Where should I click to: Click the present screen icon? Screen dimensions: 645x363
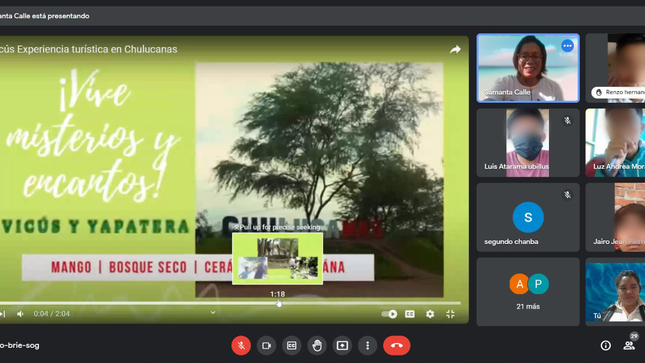[342, 345]
